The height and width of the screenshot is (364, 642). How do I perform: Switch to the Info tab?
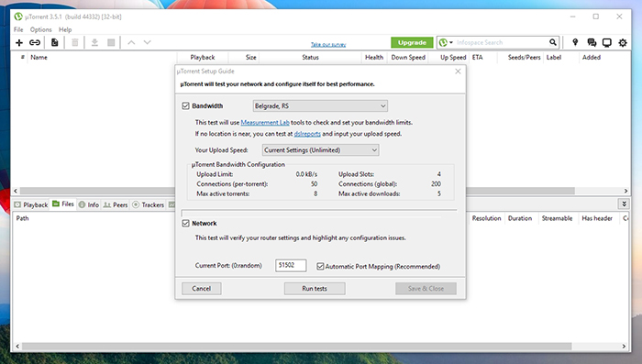click(x=89, y=204)
